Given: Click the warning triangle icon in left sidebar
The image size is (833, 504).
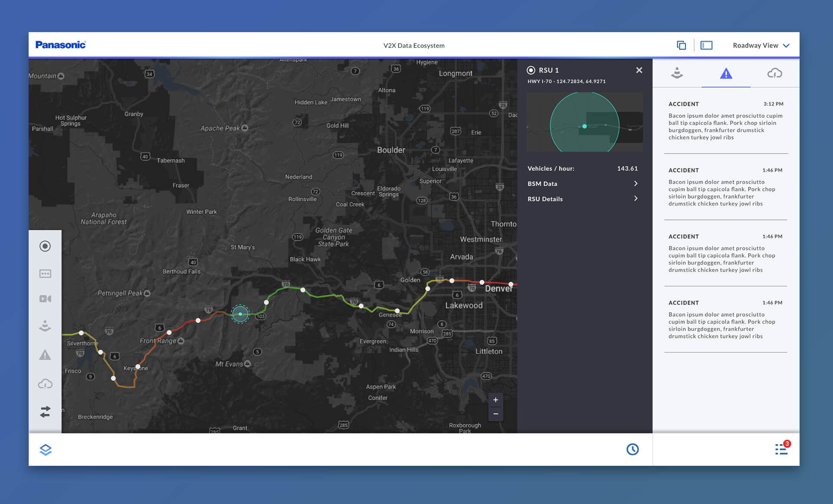Looking at the screenshot, I should (45, 355).
